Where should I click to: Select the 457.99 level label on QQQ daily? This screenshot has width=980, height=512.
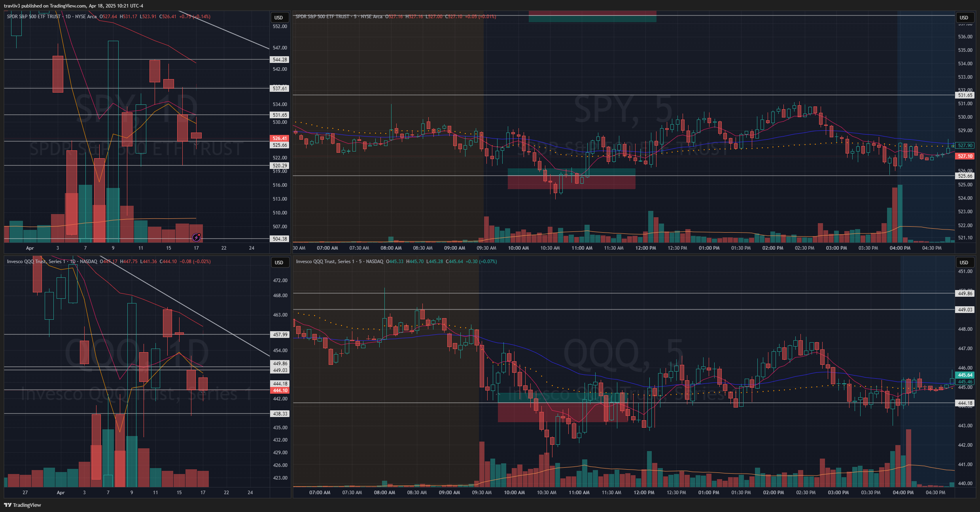[280, 335]
